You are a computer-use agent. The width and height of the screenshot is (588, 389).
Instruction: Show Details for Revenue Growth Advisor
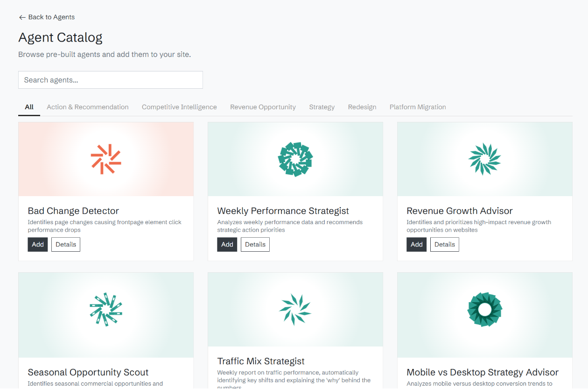coord(445,245)
